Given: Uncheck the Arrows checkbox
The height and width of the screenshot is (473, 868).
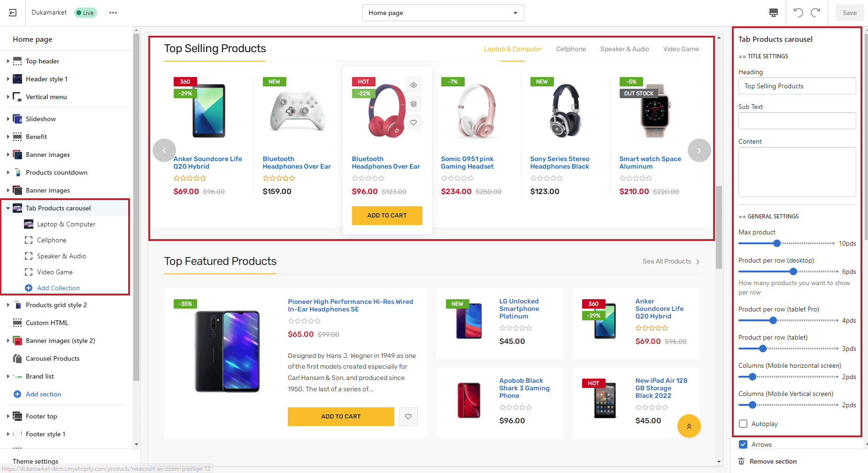Looking at the screenshot, I should pyautogui.click(x=743, y=444).
